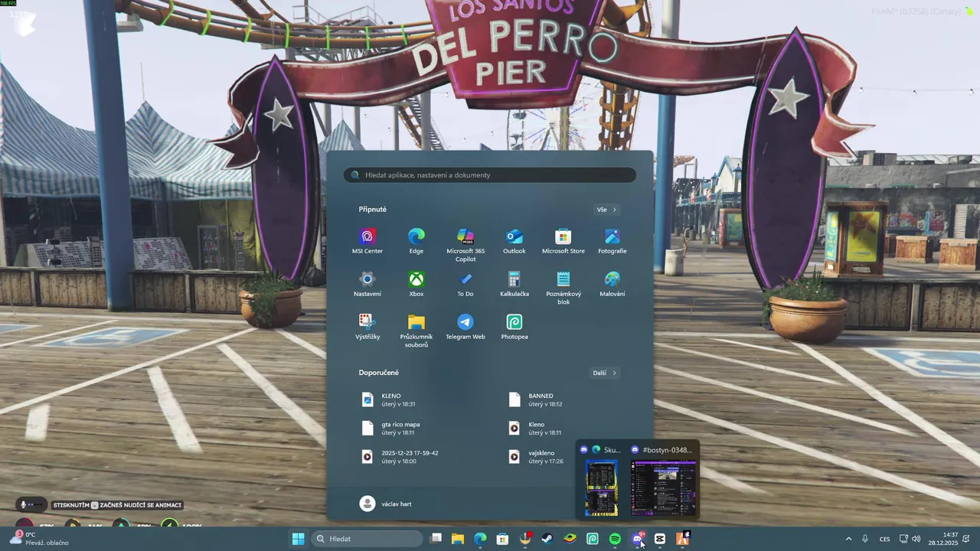The image size is (980, 551).
Task: Open Nastavení settings gear app
Action: pos(367,284)
